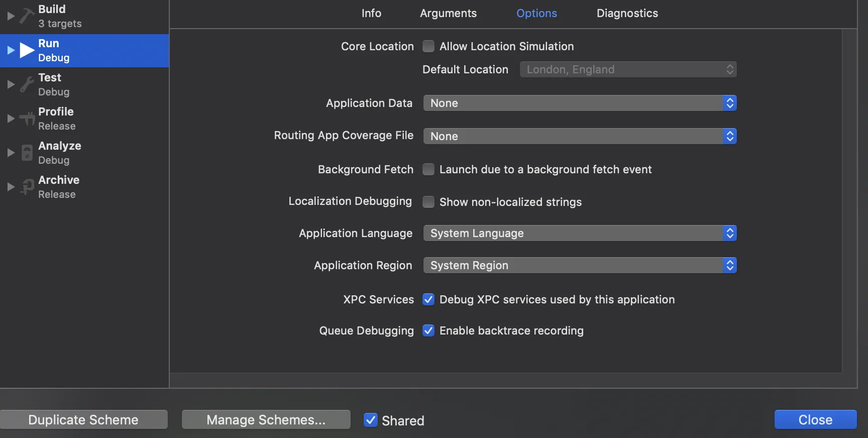This screenshot has width=868, height=438.
Task: Open the Application Language dropdown
Action: (580, 233)
